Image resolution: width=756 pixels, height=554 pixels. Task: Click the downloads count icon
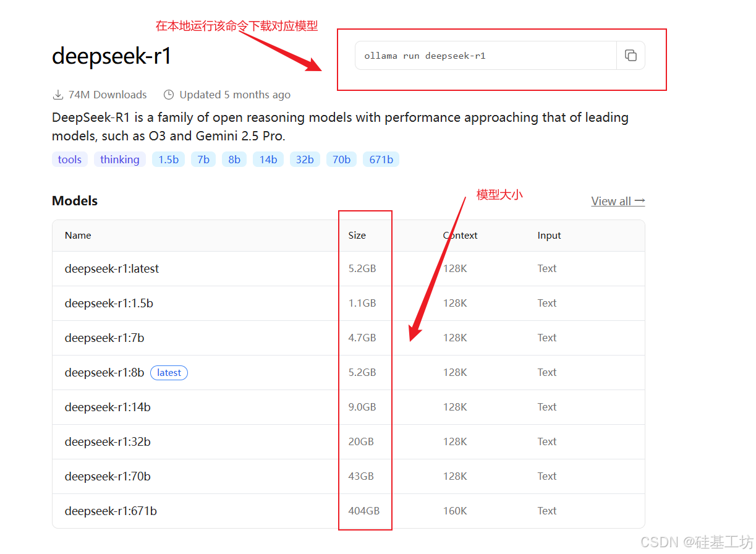[58, 95]
